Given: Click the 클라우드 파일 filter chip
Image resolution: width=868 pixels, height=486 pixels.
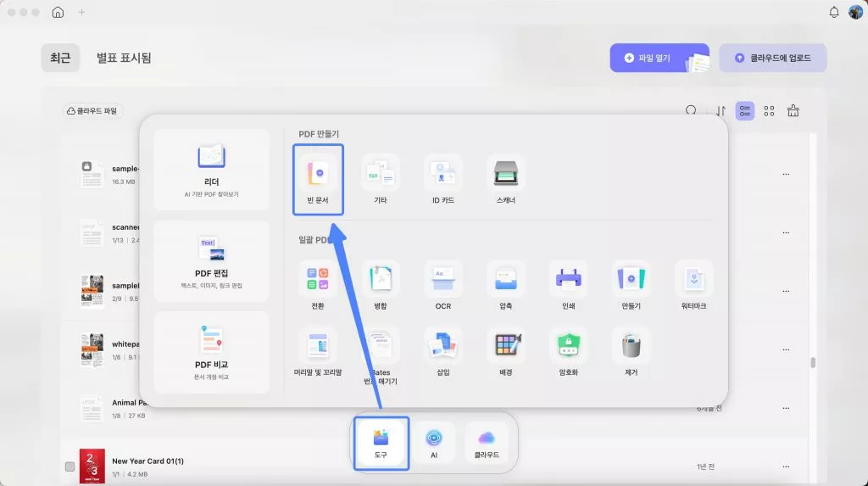Looking at the screenshot, I should (x=92, y=111).
